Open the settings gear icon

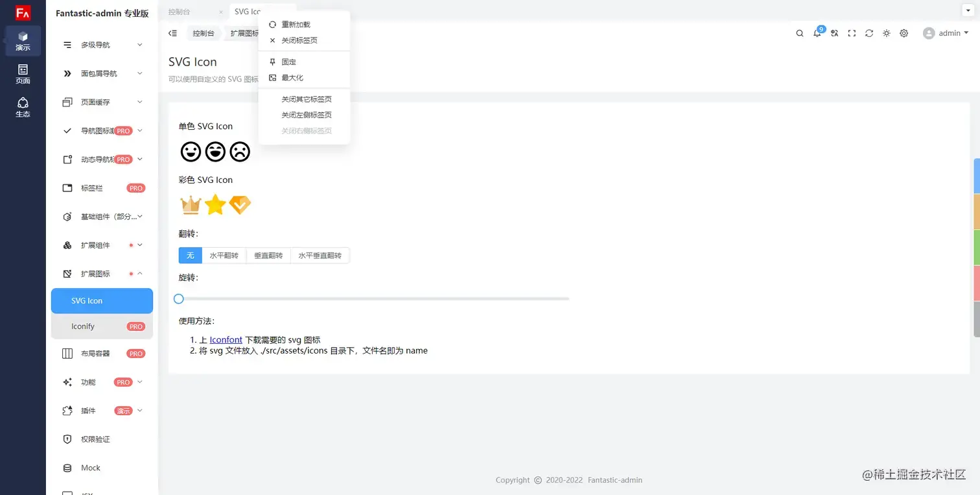pos(904,33)
